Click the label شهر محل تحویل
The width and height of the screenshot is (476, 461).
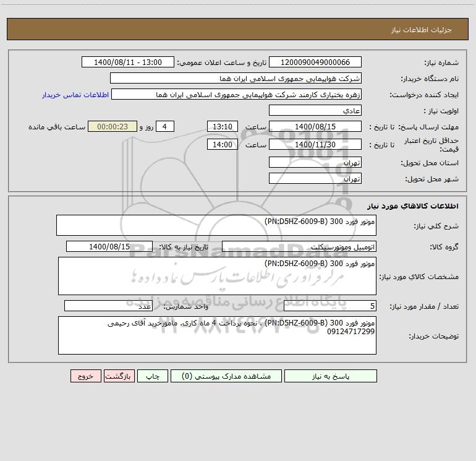coord(431,179)
